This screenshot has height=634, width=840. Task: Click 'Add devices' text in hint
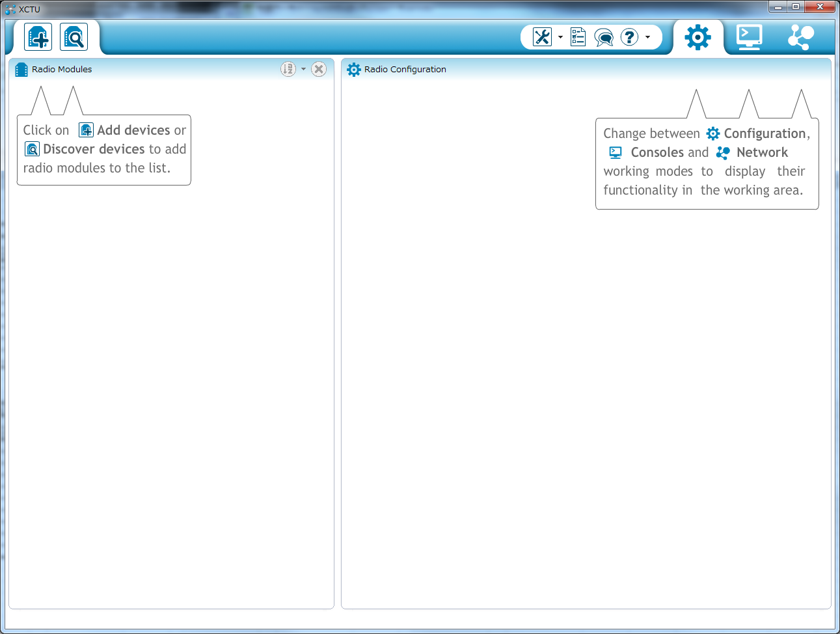[x=133, y=130]
